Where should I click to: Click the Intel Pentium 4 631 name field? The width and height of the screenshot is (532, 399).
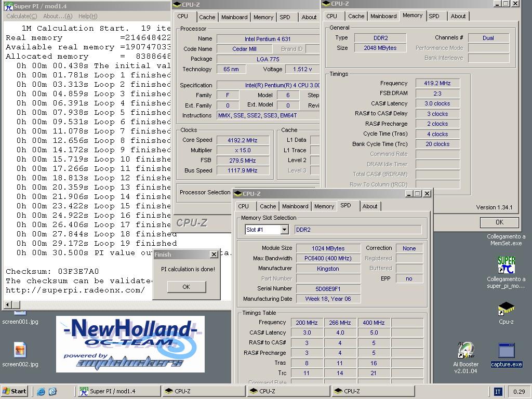pyautogui.click(x=268, y=39)
